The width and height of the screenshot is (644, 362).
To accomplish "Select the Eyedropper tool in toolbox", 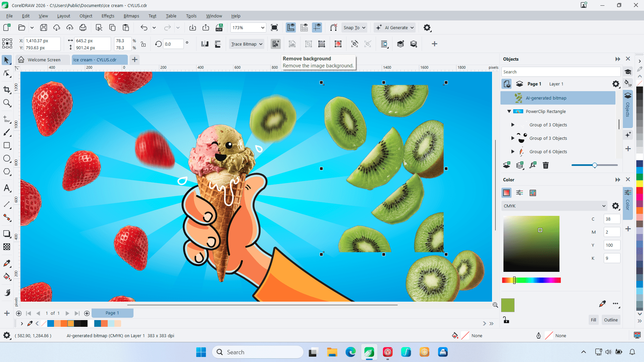I will point(7,263).
